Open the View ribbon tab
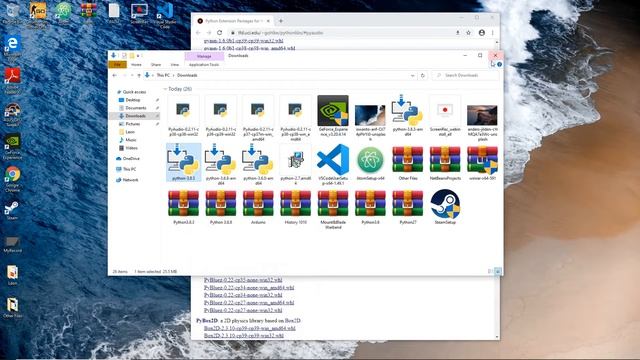 pos(175,64)
